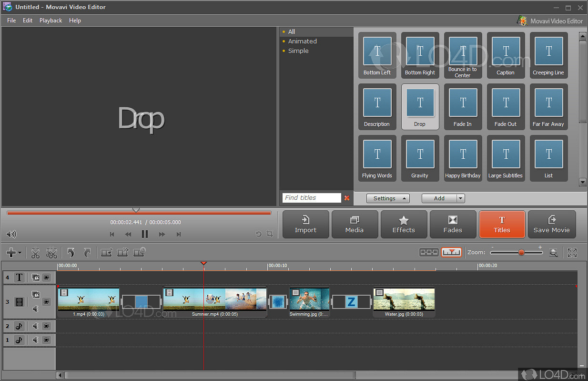Hide title track 4 using eye icon

[47, 277]
